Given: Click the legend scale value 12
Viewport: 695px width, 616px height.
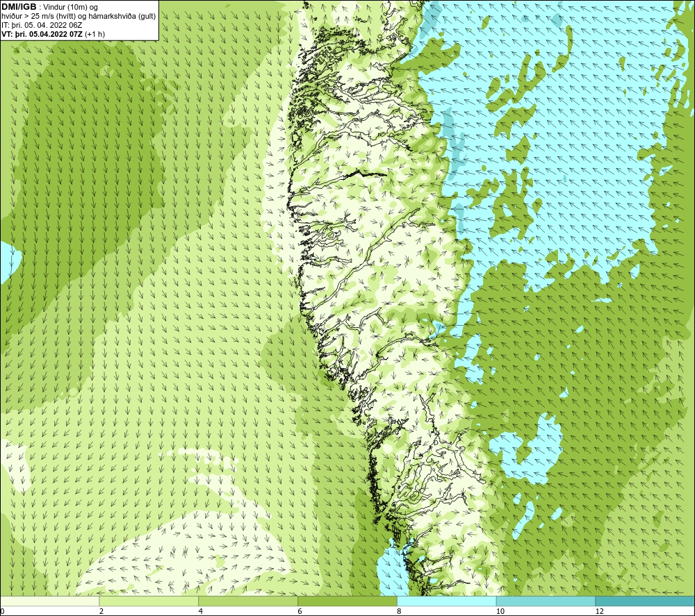Looking at the screenshot, I should pyautogui.click(x=600, y=611).
